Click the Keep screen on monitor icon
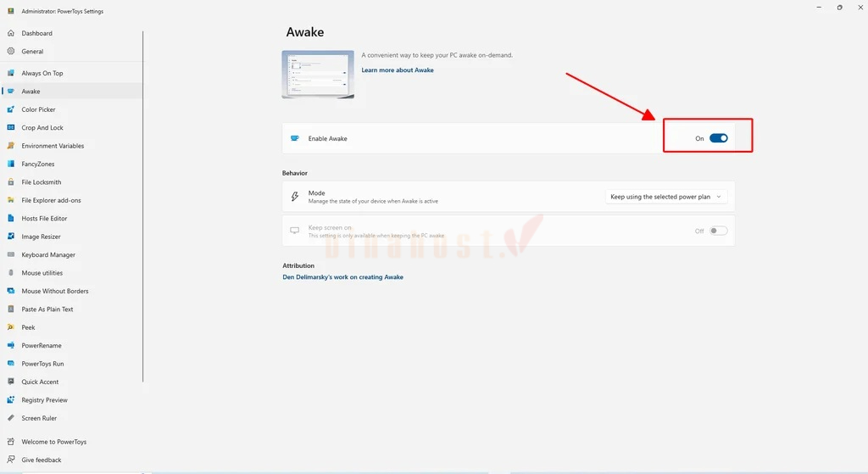The image size is (868, 474). (x=294, y=231)
